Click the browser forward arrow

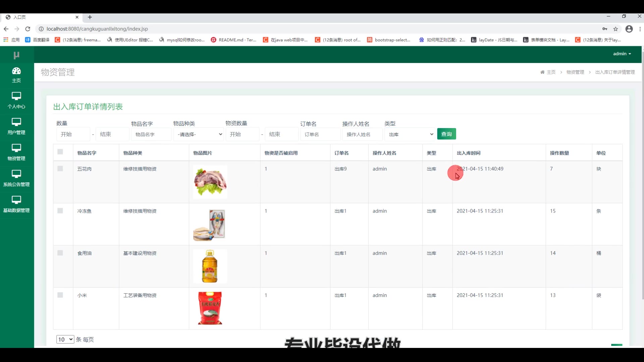coord(17,29)
